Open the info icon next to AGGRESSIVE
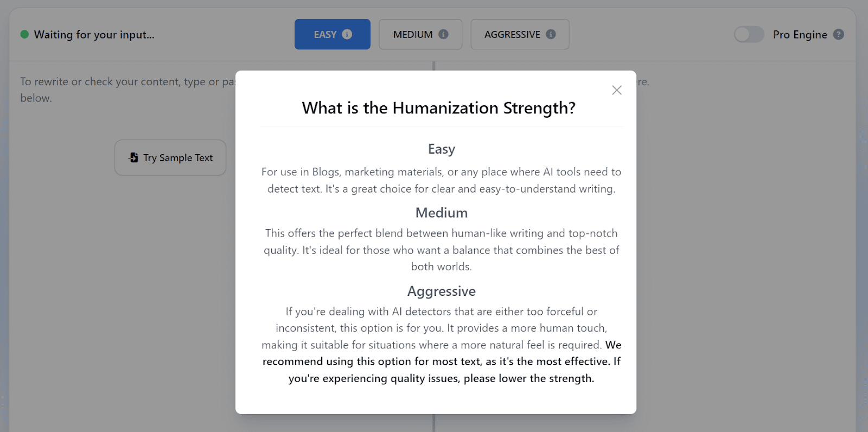Image resolution: width=868 pixels, height=432 pixels. [551, 34]
